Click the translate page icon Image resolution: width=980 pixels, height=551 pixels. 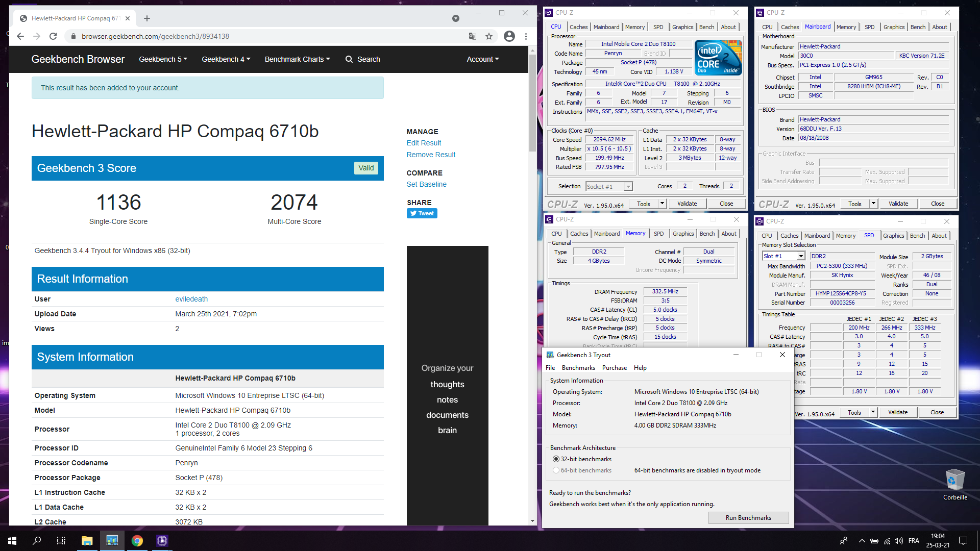(473, 36)
